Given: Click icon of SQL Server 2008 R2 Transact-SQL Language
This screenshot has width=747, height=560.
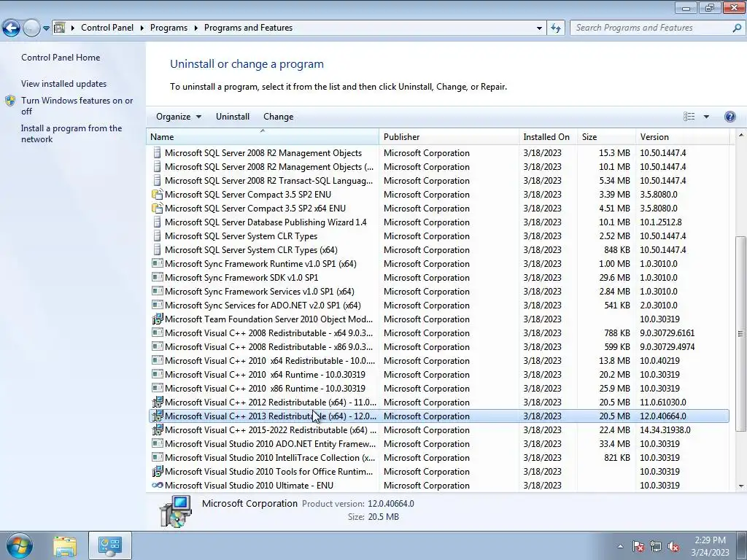Looking at the screenshot, I should (158, 181).
